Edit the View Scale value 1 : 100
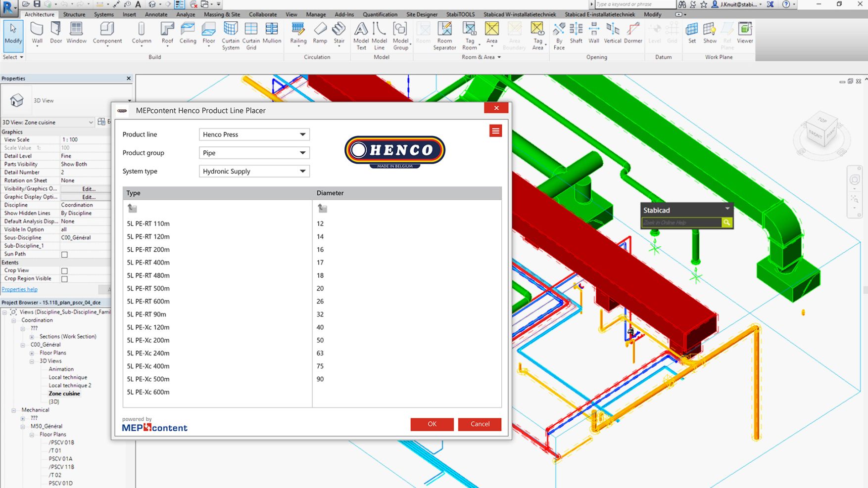The height and width of the screenshot is (488, 868). pos(85,140)
